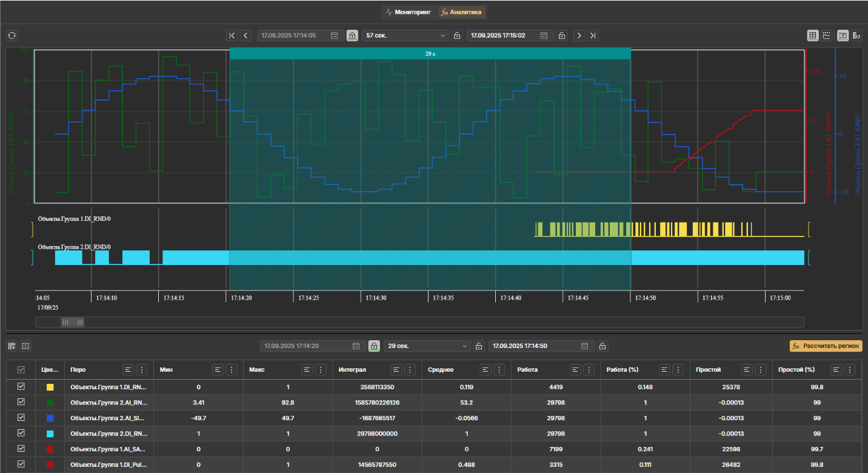Uncheck the cyan Группа 2.DI_RN row checkbox
This screenshot has height=473, width=868.
(21, 434)
